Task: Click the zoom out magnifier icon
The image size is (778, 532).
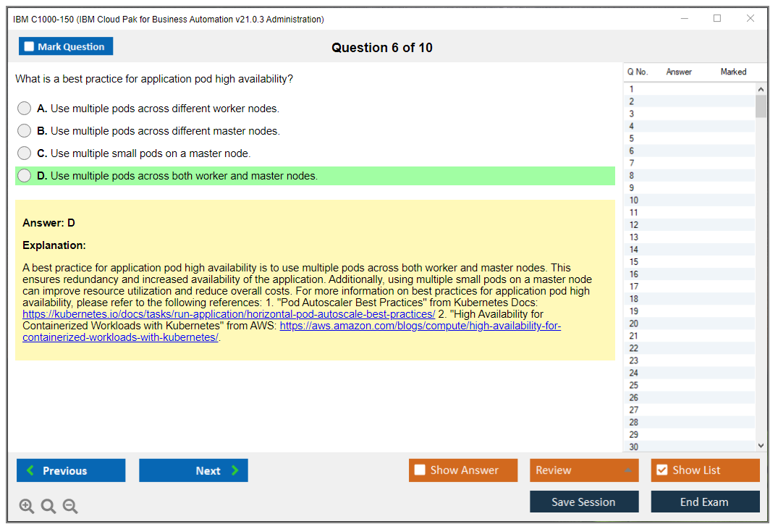Action: (70, 507)
